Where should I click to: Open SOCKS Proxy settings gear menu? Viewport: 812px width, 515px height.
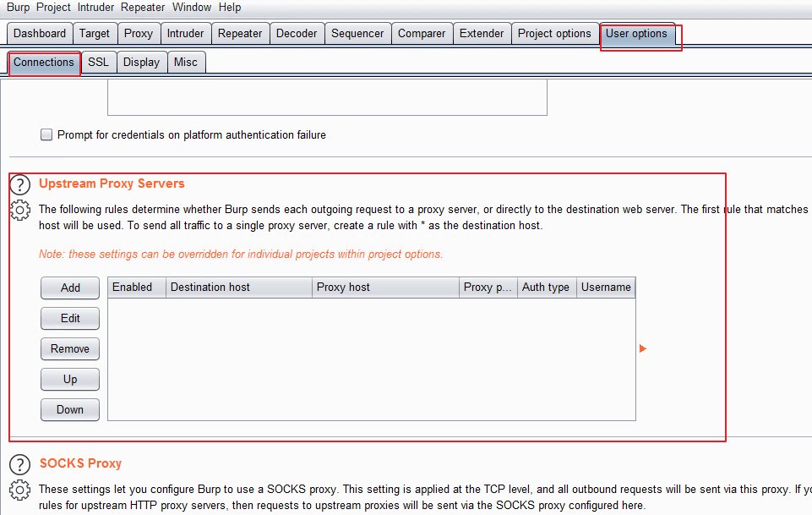pos(20,490)
